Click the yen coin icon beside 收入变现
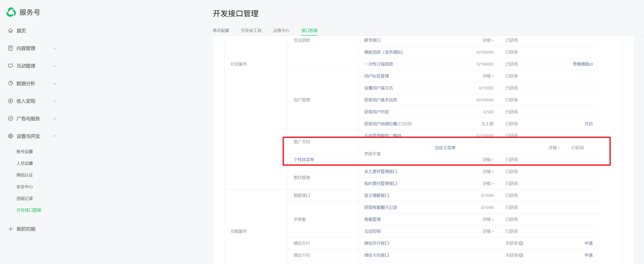This screenshot has width=644, height=264. tap(10, 101)
